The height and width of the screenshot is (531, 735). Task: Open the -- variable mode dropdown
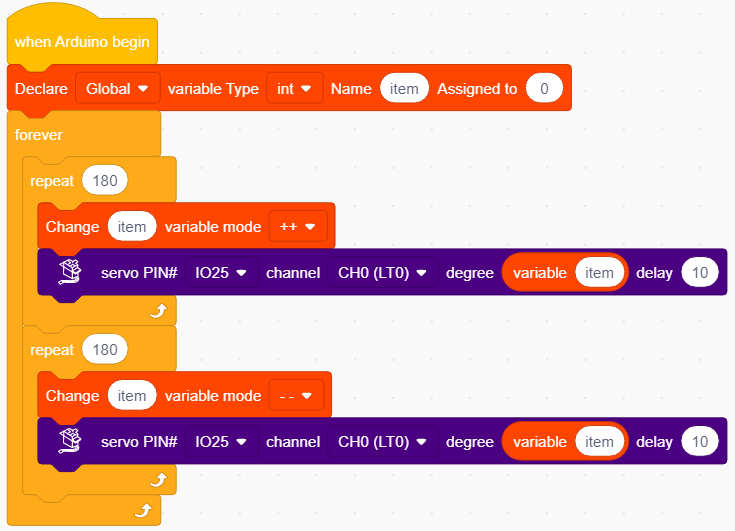pos(296,396)
